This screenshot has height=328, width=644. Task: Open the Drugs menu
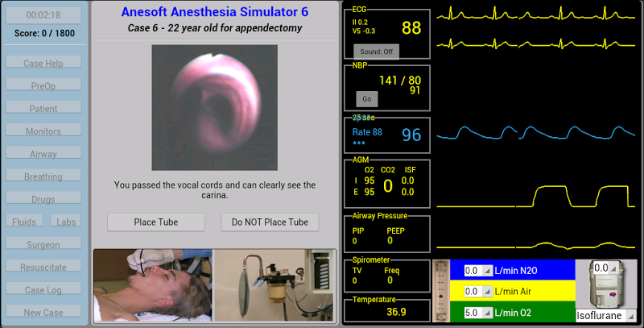coord(43,199)
